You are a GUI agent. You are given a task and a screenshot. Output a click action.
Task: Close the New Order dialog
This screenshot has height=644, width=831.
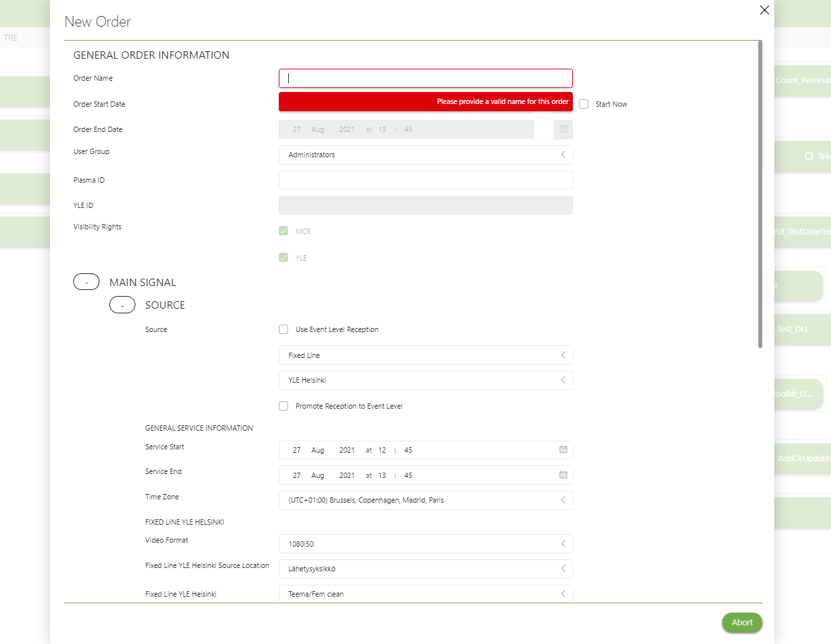[x=764, y=10]
